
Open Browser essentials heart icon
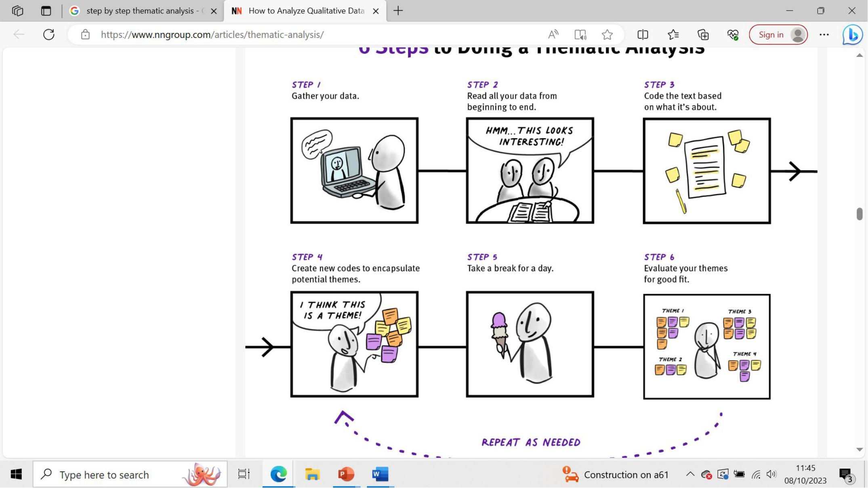[733, 35]
